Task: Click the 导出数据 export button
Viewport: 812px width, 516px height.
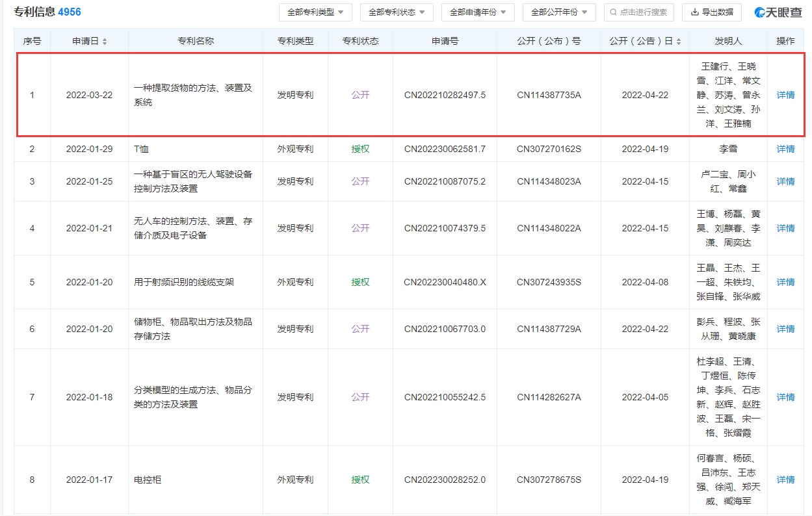Action: point(712,12)
